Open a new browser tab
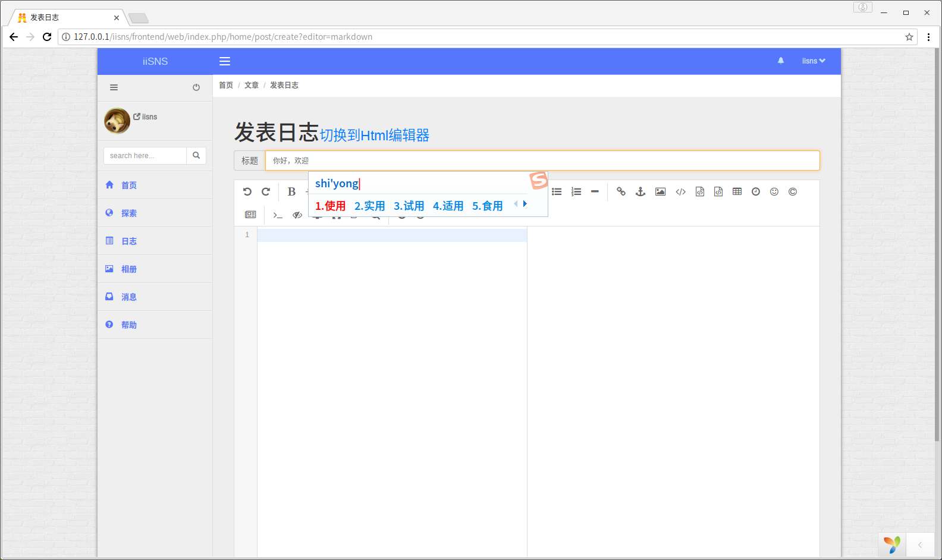Screen dimensions: 942x560 coord(139,18)
